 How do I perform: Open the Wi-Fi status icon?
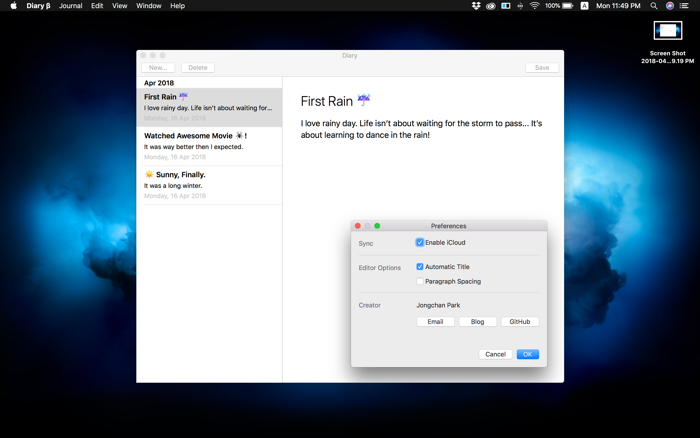[x=534, y=6]
